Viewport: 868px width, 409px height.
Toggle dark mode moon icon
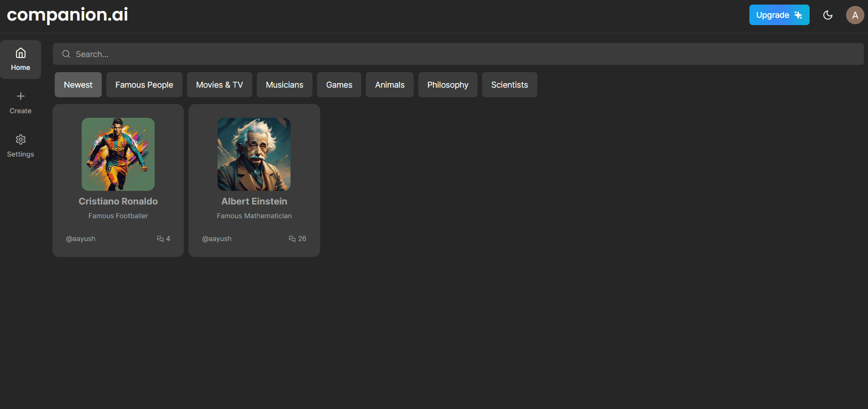[828, 15]
